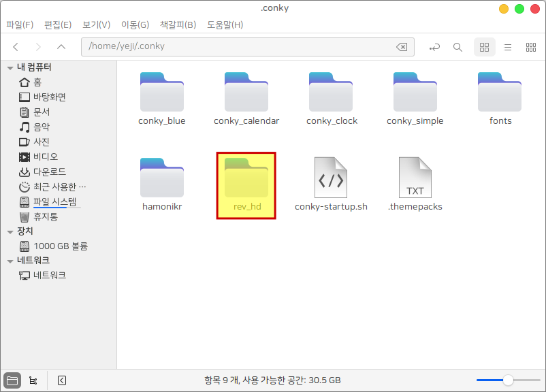Image resolution: width=546 pixels, height=392 pixels.
Task: Open the 파일(F) menu
Action: click(20, 24)
